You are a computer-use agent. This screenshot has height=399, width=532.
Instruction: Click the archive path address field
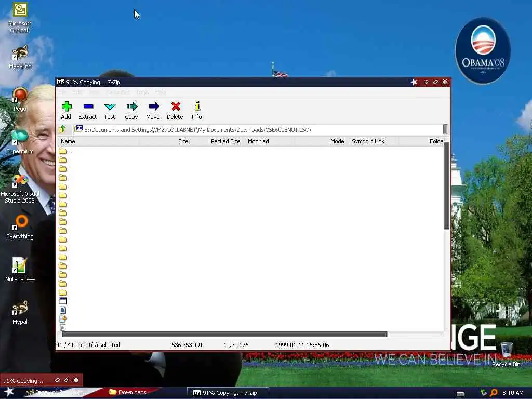pyautogui.click(x=260, y=129)
